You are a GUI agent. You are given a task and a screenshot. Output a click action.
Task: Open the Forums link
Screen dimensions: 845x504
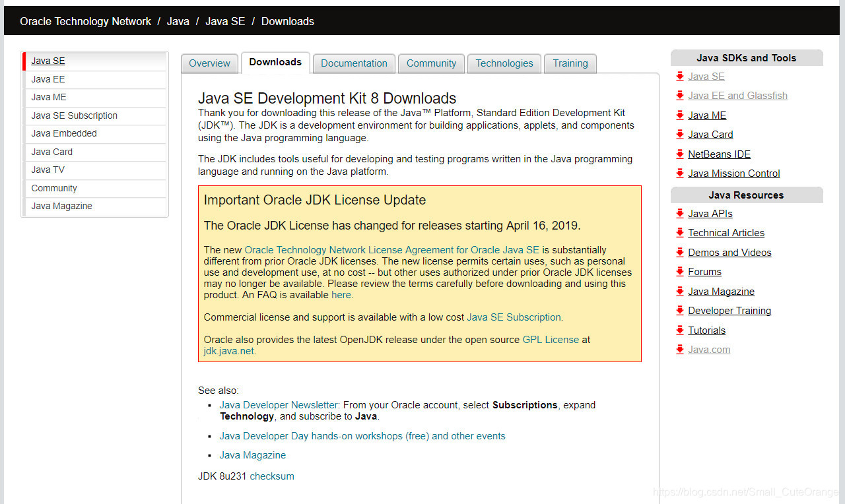coord(704,272)
